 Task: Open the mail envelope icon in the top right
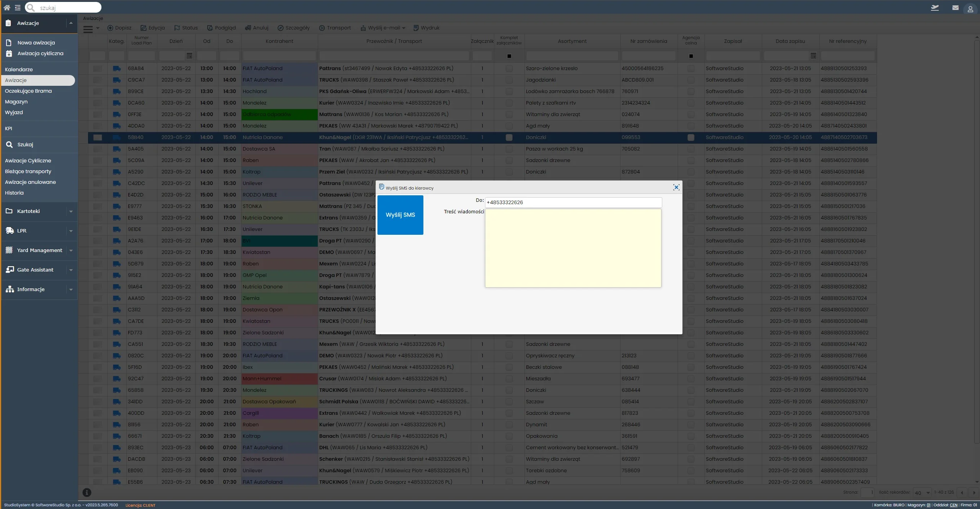(x=955, y=8)
